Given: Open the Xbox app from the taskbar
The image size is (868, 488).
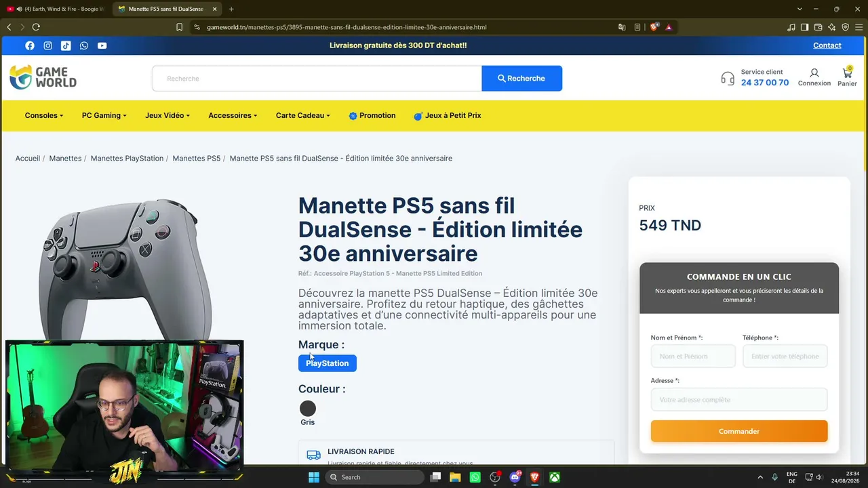Looking at the screenshot, I should [555, 477].
